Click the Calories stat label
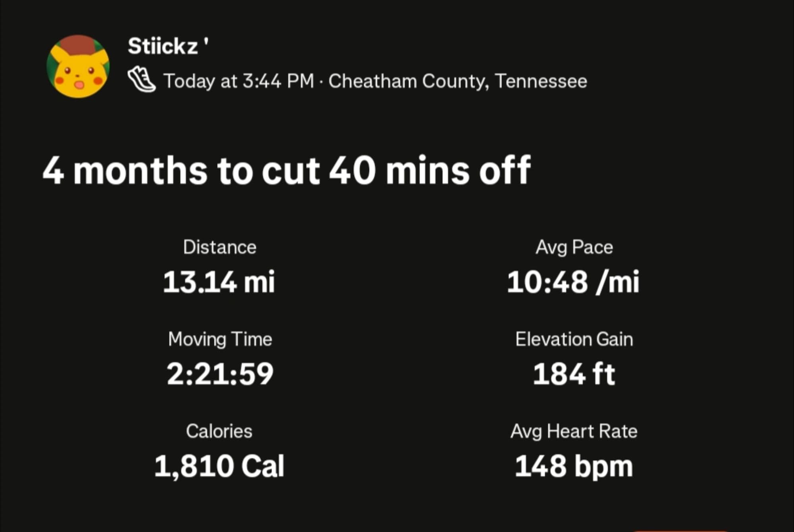 tap(219, 431)
